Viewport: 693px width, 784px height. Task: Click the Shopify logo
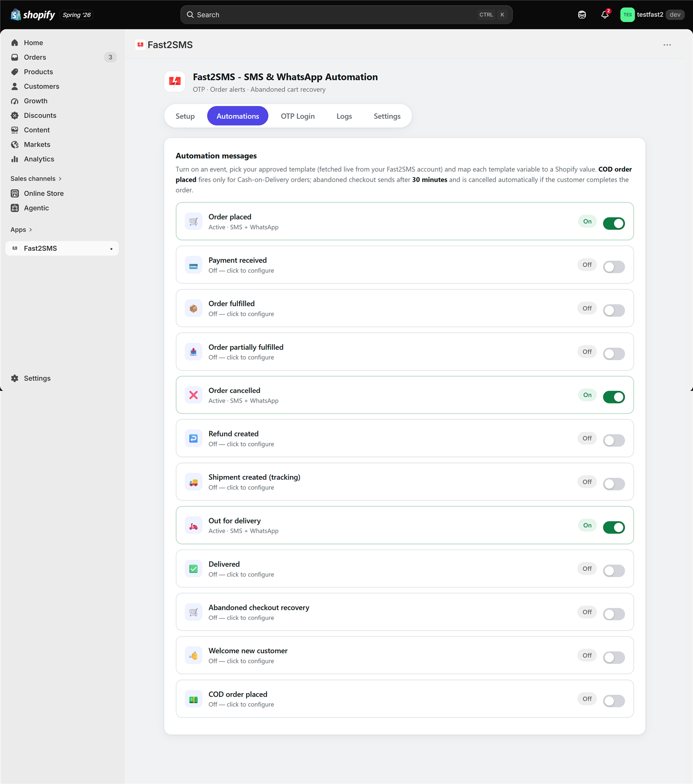click(33, 15)
